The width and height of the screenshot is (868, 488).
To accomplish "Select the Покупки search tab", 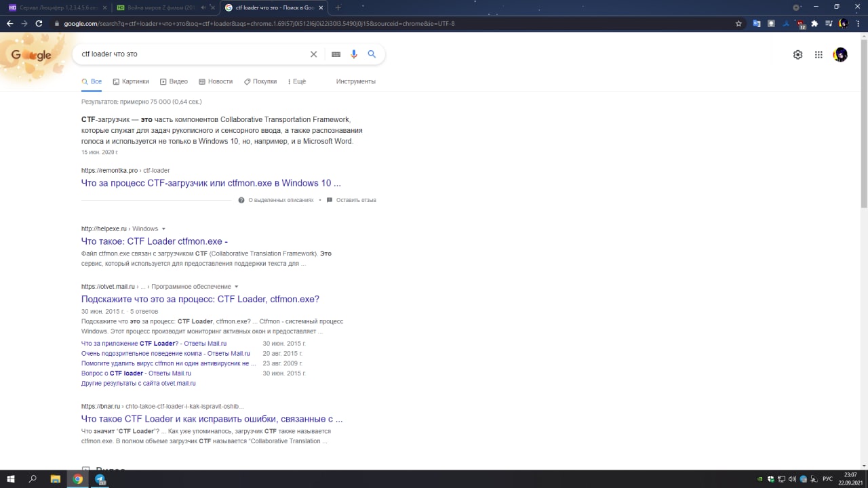I will (x=260, y=81).
